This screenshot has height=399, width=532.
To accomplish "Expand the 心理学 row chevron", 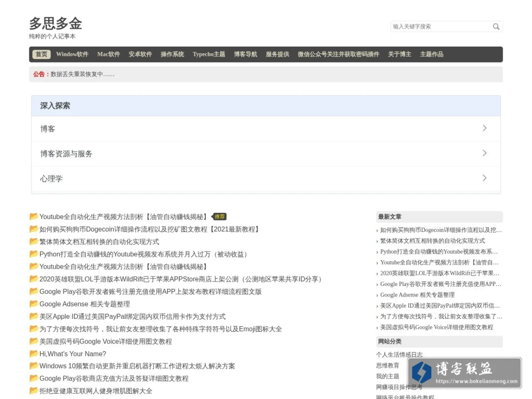I will [485, 178].
